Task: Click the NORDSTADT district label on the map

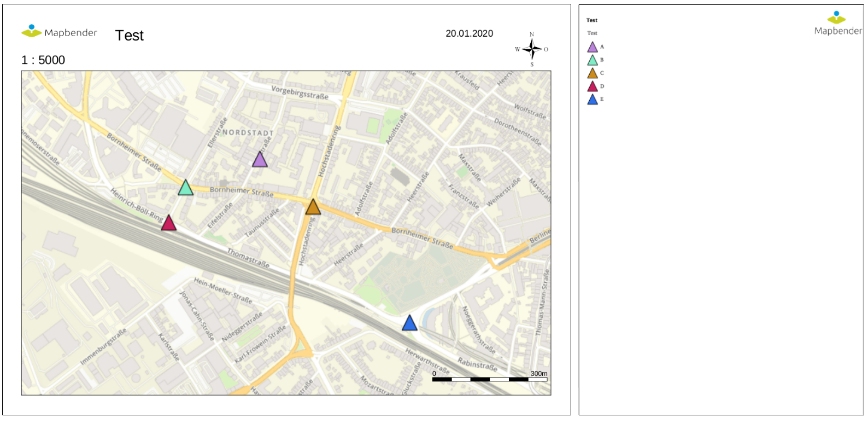Action: tap(248, 132)
